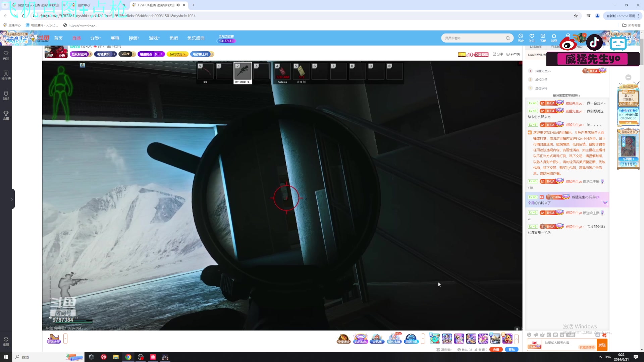Image resolution: width=644 pixels, height=362 pixels.
Task: Open the 赛事 trophy icon in sidebar
Action: click(x=6, y=115)
